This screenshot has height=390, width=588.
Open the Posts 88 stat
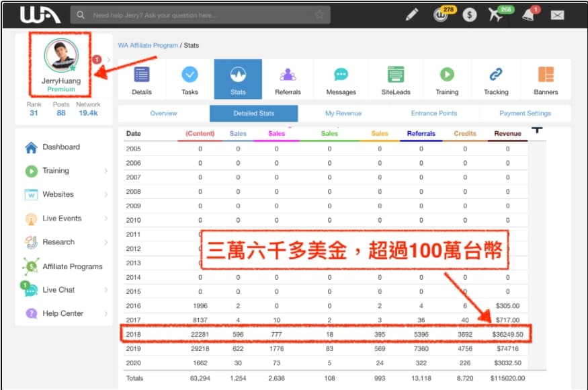pos(61,109)
